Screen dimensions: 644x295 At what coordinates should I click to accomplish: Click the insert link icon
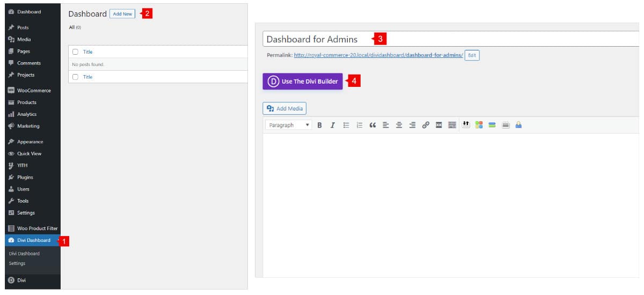click(426, 125)
